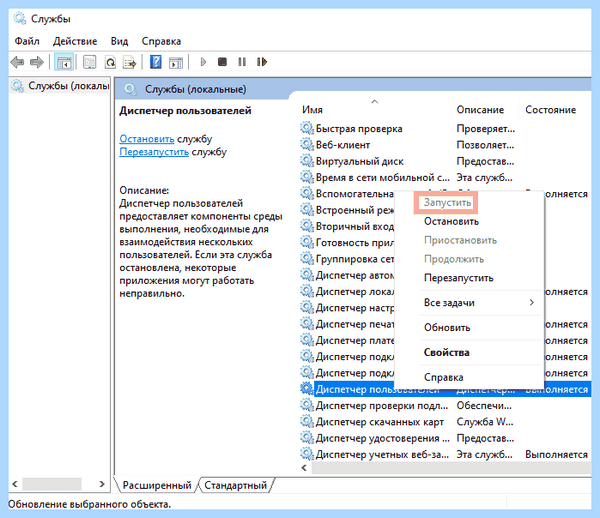Click the Forward arrow toolbar icon
The width and height of the screenshot is (600, 518).
click(37, 62)
